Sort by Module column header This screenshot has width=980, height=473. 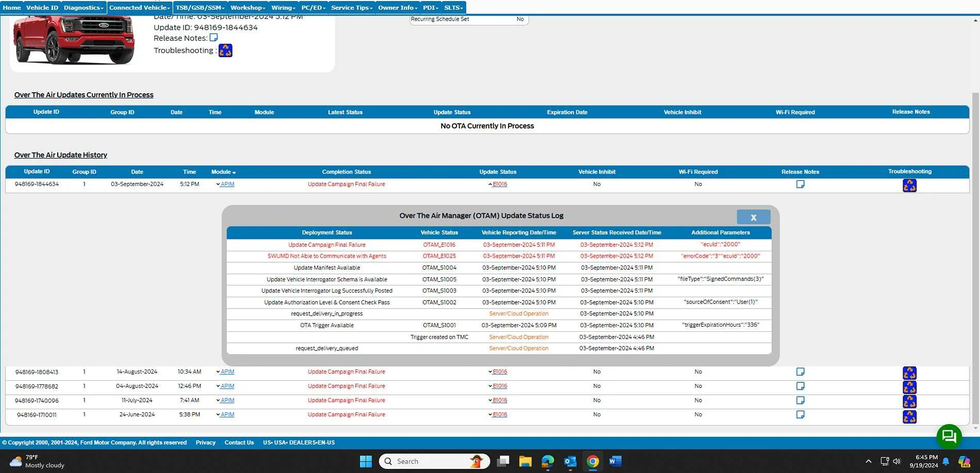point(223,172)
